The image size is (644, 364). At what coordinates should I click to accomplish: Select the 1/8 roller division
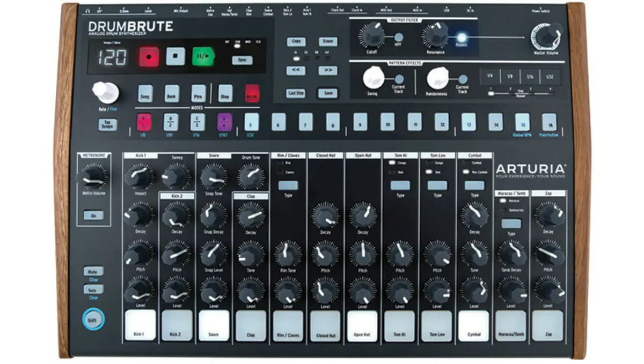click(x=510, y=77)
